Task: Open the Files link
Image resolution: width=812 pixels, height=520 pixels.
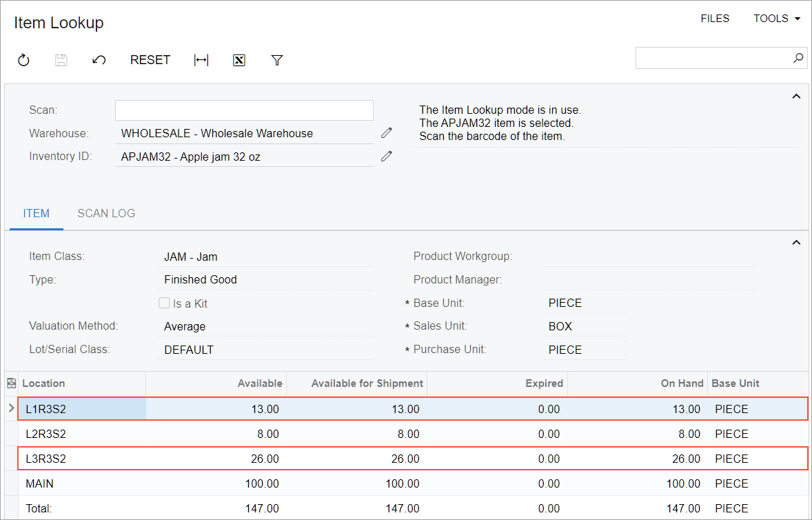Action: (x=715, y=19)
